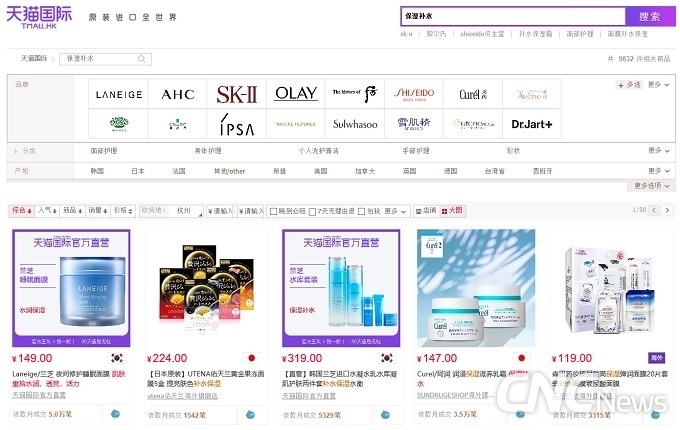The image size is (680, 430).
Task: Sort by 销量 sales tab
Action: coord(98,211)
